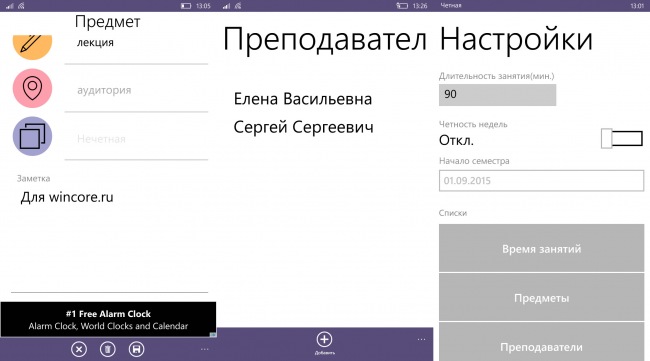
Task: Tap the trash delete icon
Action: tap(108, 349)
